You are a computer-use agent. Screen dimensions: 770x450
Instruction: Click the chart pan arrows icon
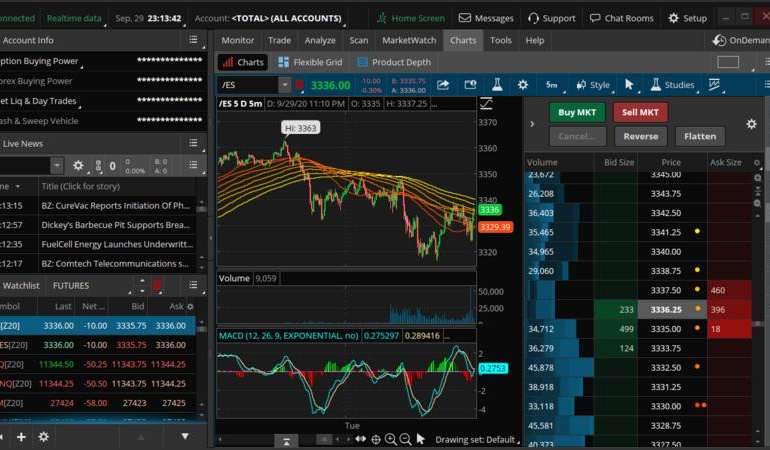(360, 439)
